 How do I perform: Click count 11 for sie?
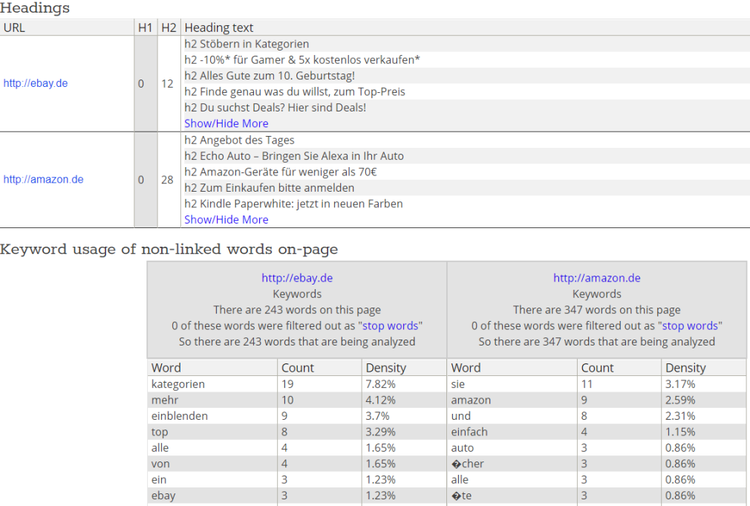click(586, 384)
